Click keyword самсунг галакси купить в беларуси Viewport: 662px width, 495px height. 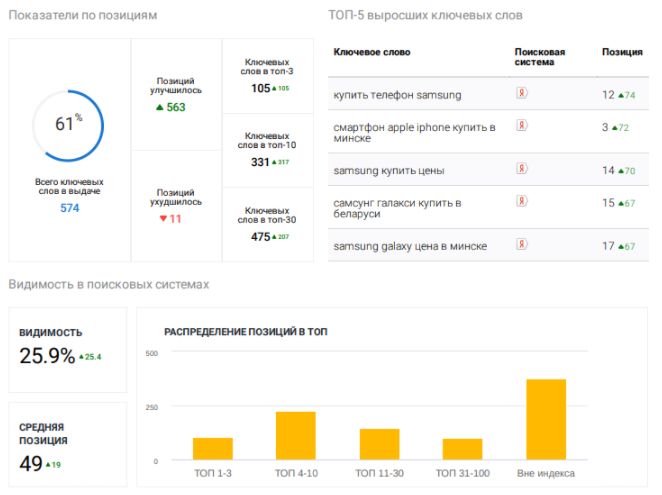(397, 208)
